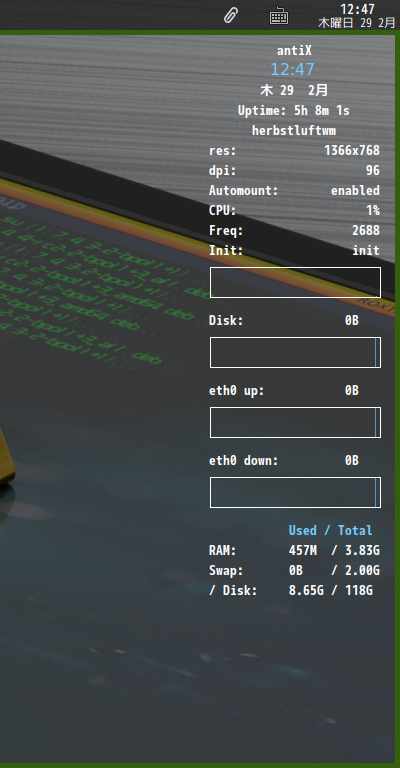Click the / Disk 8.65G / 118G row

click(x=291, y=591)
